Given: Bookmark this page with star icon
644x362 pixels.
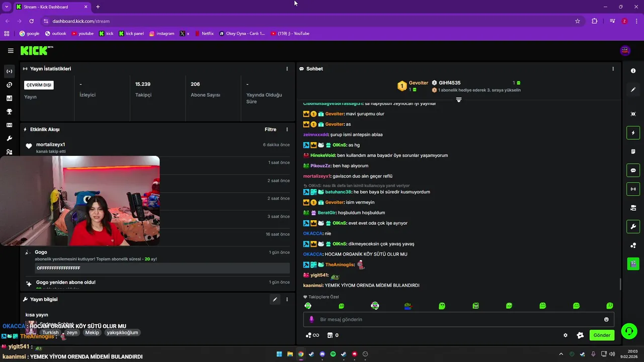Looking at the screenshot, I should pyautogui.click(x=578, y=21).
